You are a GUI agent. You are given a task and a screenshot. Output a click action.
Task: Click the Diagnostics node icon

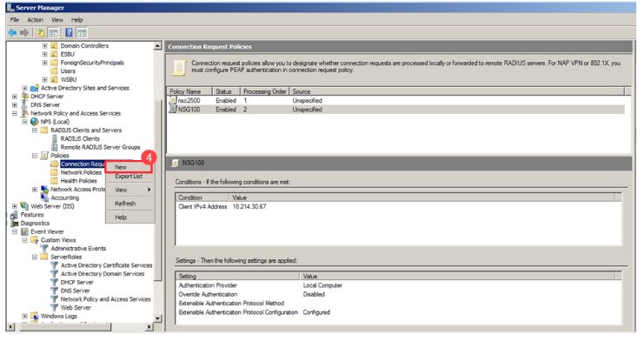coord(15,224)
